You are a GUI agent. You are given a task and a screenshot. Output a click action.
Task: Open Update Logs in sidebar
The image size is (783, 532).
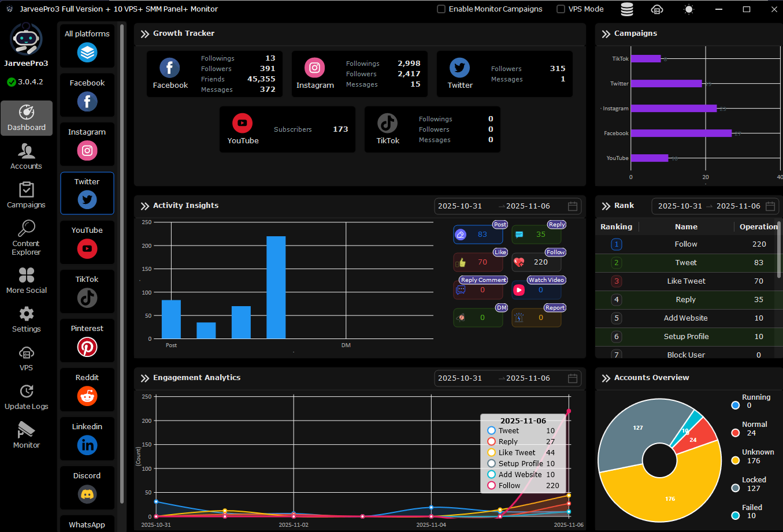pos(27,397)
